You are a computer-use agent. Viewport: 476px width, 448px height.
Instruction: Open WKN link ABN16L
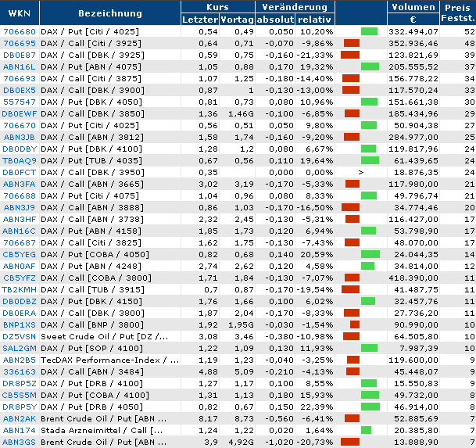click(20, 66)
